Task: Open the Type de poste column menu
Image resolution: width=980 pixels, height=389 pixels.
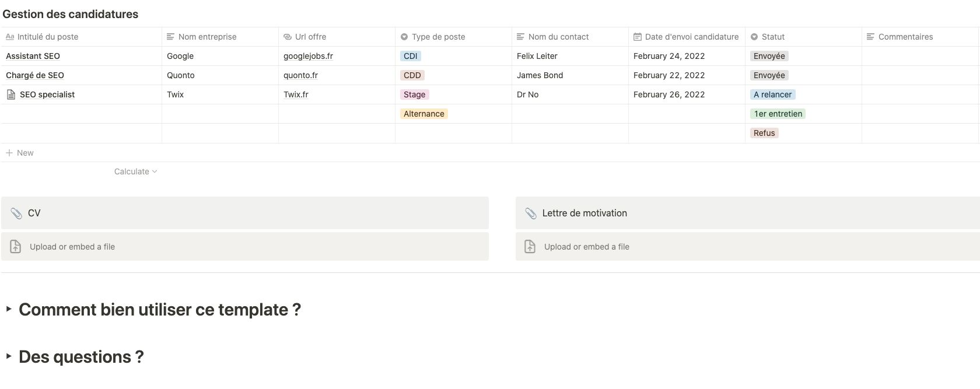Action: pyautogui.click(x=438, y=37)
